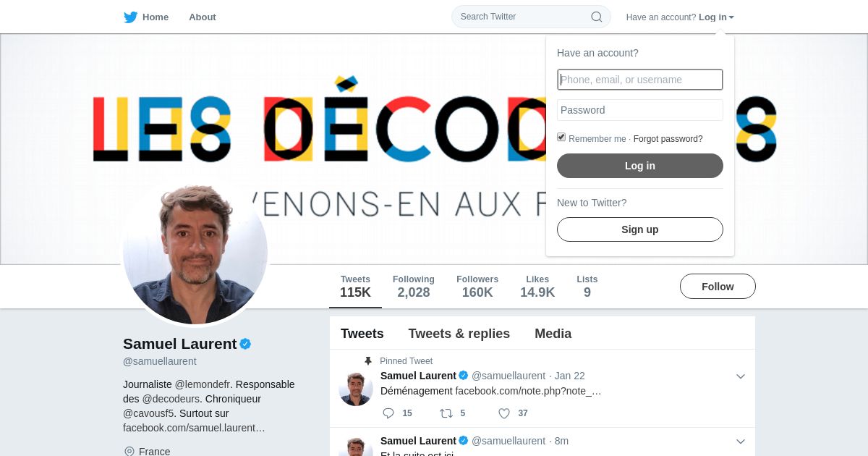This screenshot has width=868, height=456.
Task: Click the Sign up button
Action: 640,229
